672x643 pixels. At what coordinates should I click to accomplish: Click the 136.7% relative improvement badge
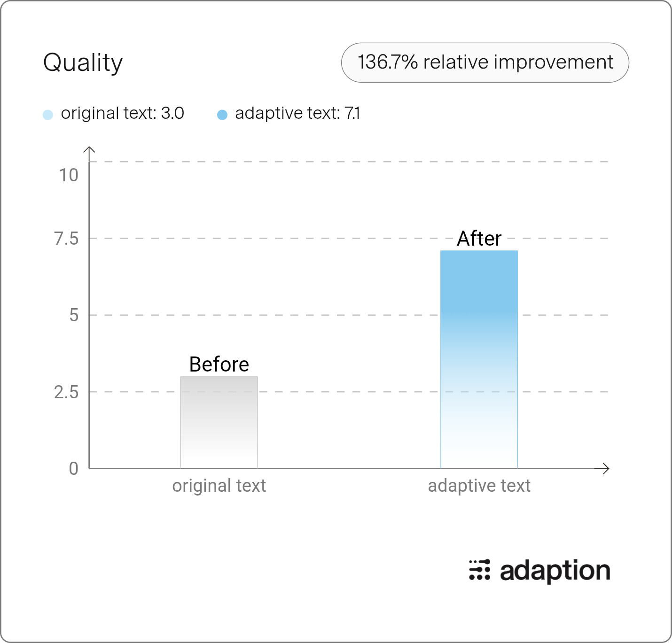point(485,62)
